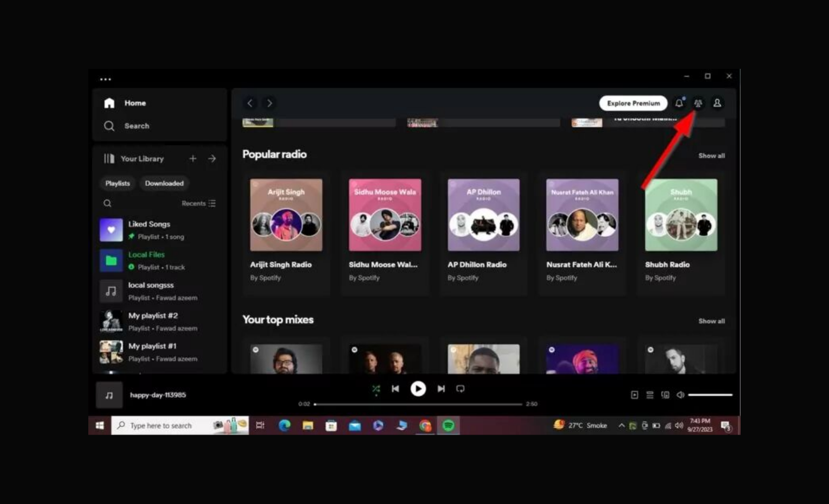Open the Nusrat Fateh Ali Khan radio card
829x504 pixels.
pyautogui.click(x=582, y=233)
